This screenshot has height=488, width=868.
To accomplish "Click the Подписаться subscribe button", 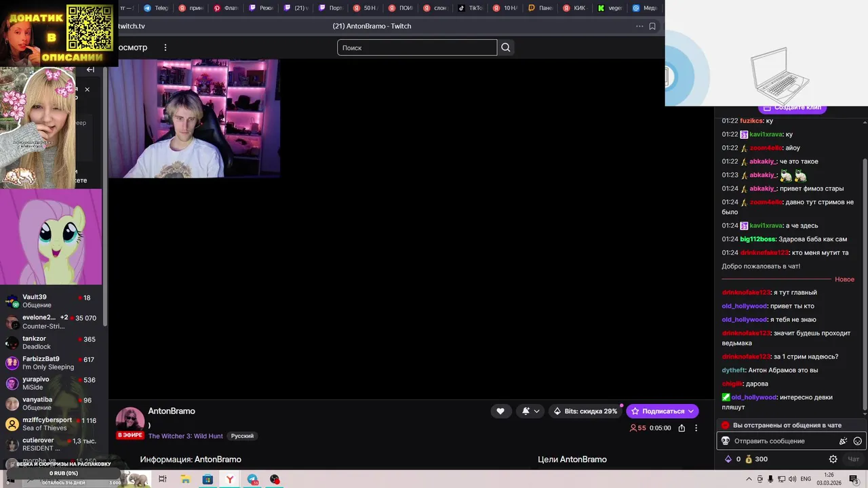I will (x=663, y=411).
